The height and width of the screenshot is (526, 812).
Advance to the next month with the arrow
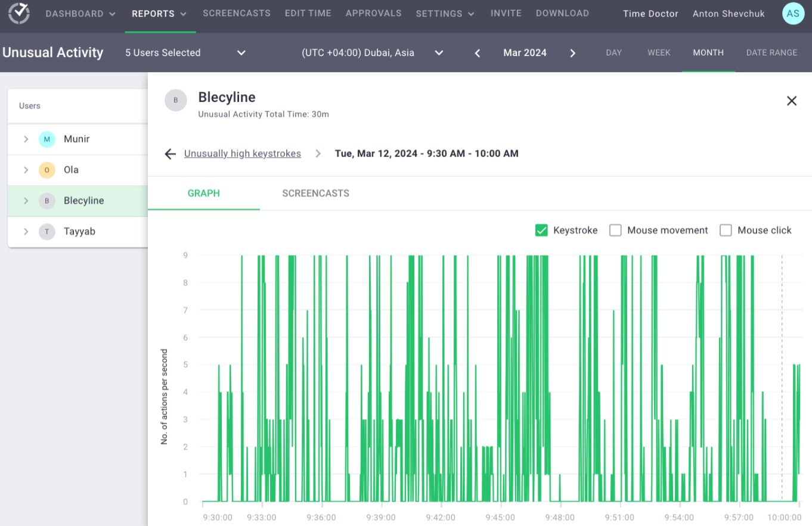coord(572,52)
